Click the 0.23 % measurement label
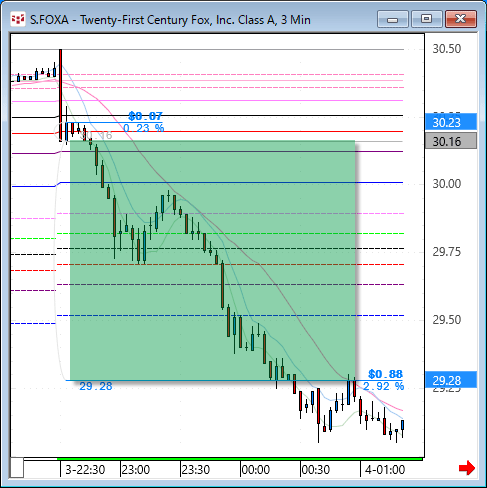The height and width of the screenshot is (488, 487). click(x=144, y=128)
